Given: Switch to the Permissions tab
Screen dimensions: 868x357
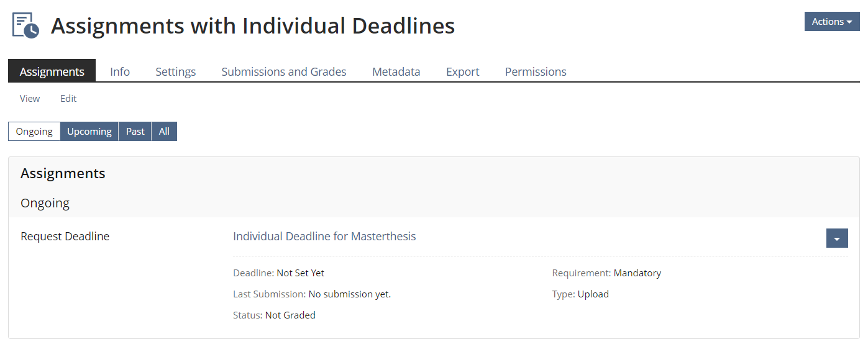Looking at the screenshot, I should click(536, 71).
